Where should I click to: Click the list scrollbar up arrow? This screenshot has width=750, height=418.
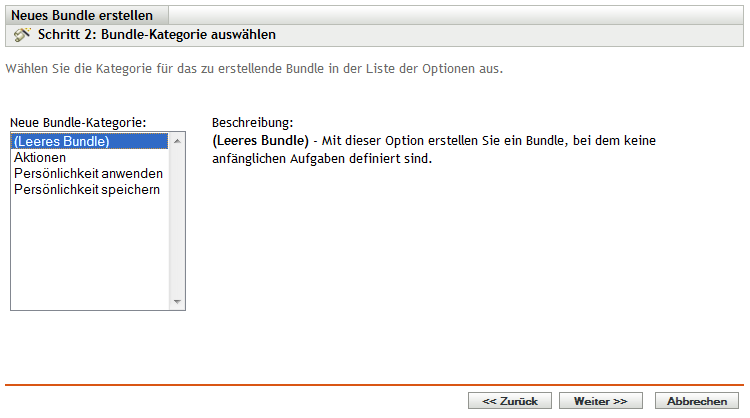(179, 142)
